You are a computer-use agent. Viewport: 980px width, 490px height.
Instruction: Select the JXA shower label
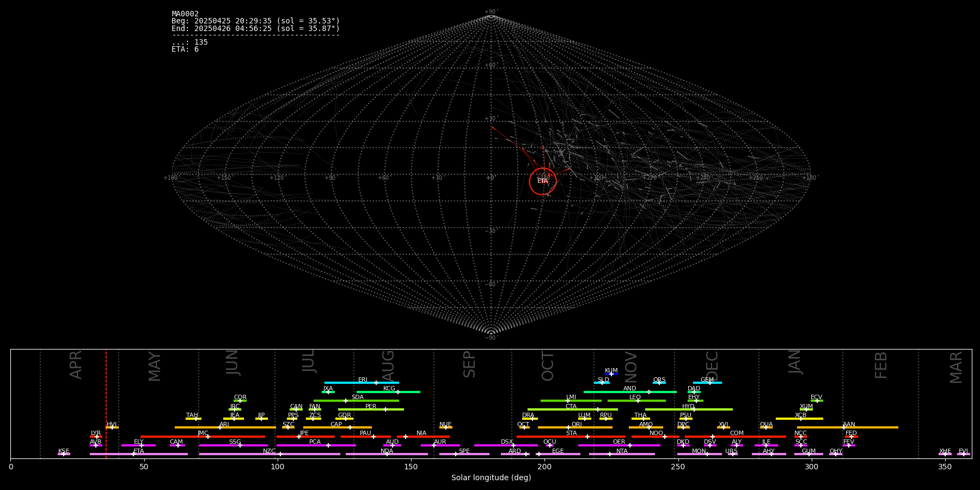click(328, 389)
